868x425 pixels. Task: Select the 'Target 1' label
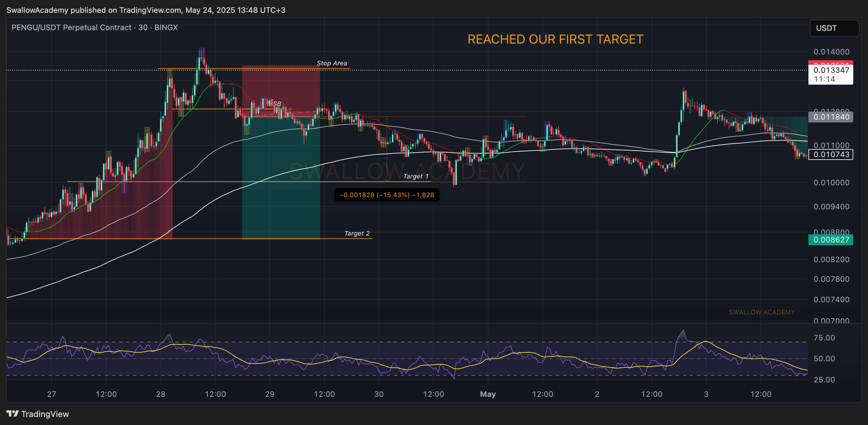[416, 176]
